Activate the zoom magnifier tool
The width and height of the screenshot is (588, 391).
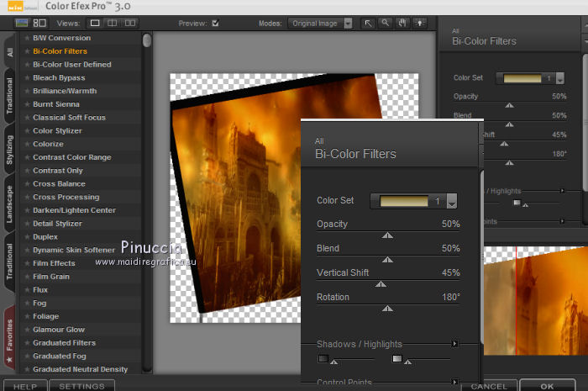coord(385,24)
